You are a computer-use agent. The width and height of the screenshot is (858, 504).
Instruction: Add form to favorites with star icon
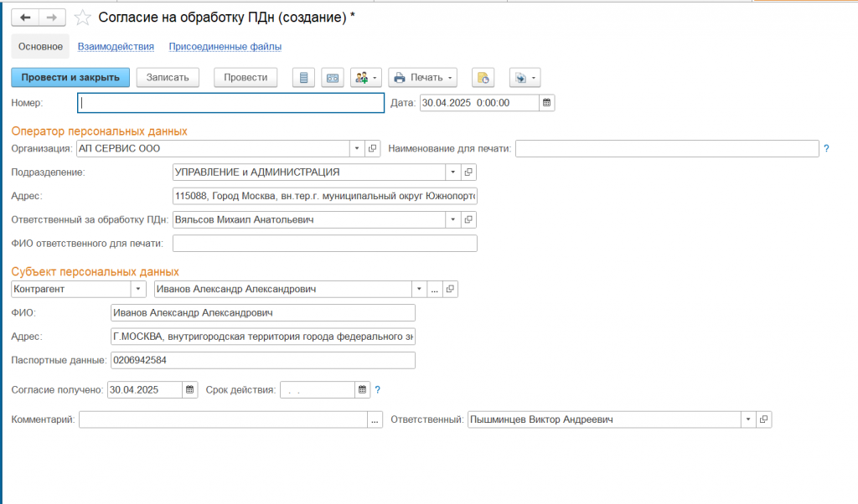pos(83,18)
